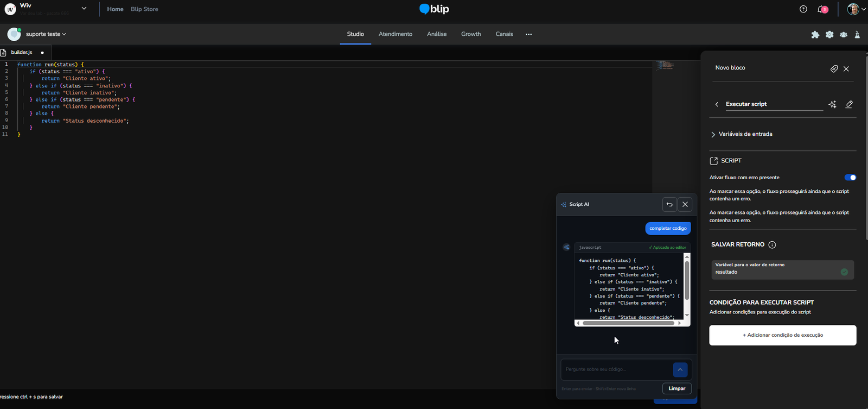Click the completar codigo chat message
Image resolution: width=868 pixels, height=409 pixels.
click(668, 229)
